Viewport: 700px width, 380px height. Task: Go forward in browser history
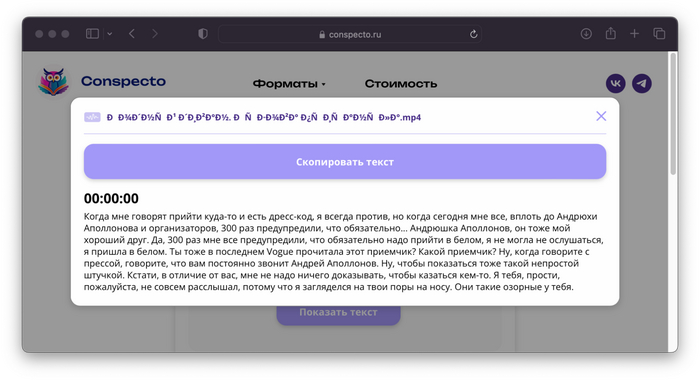pos(154,34)
